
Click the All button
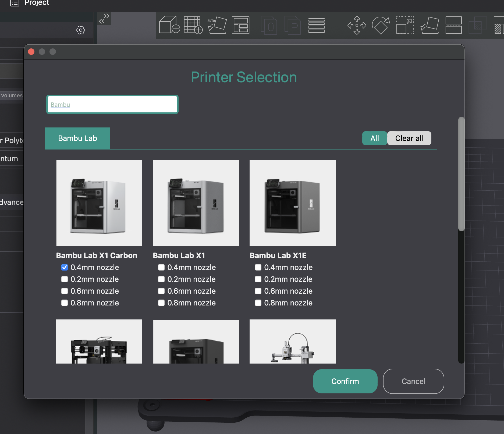point(375,138)
